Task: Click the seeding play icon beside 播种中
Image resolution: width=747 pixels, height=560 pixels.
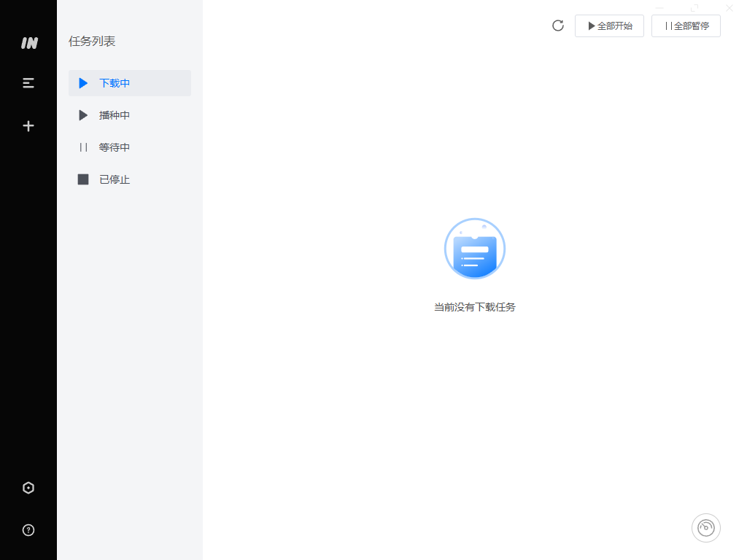Action: point(83,114)
